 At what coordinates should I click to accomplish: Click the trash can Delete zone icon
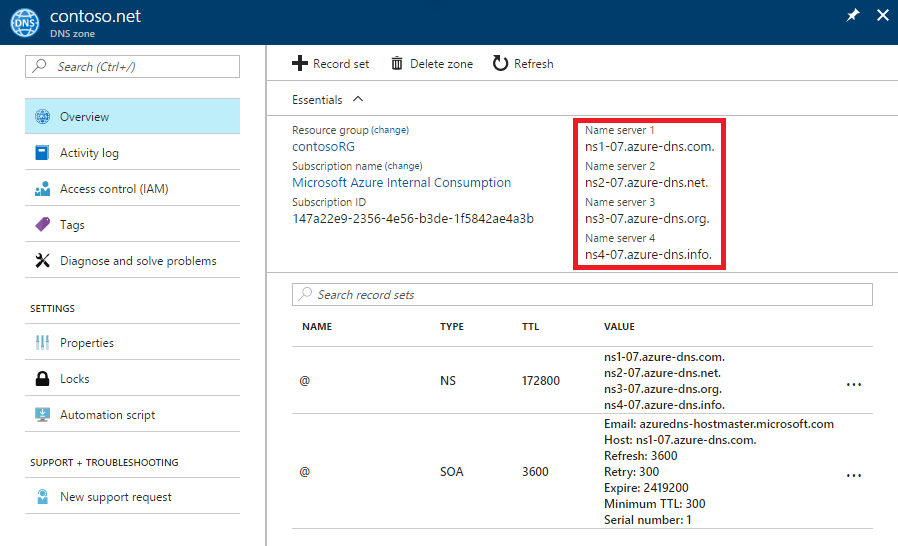(x=397, y=64)
